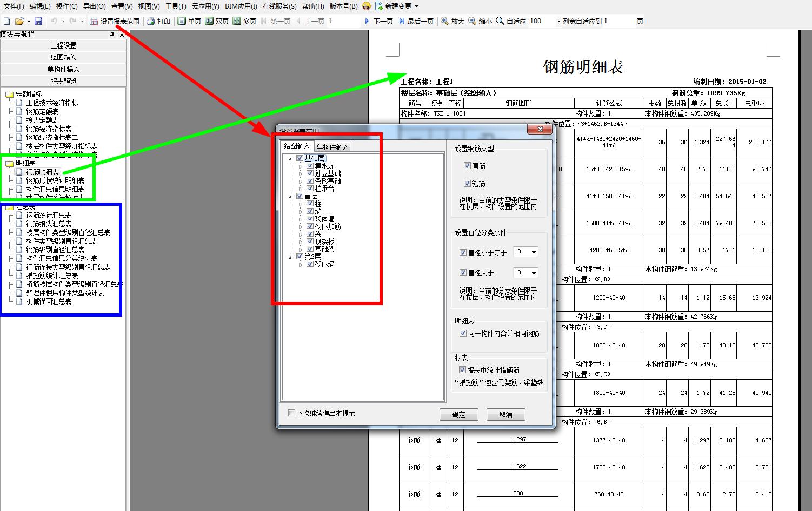Click 报表预览 navigation button
Image resolution: width=812 pixels, height=511 pixels.
pyautogui.click(x=63, y=81)
